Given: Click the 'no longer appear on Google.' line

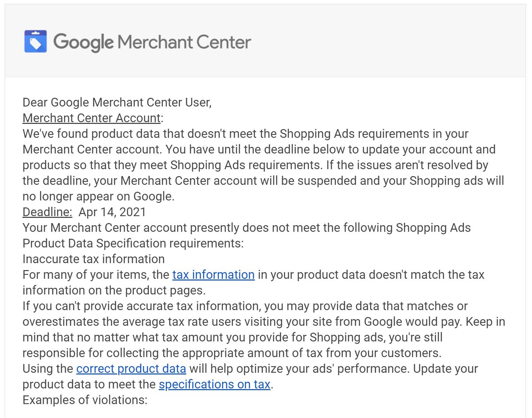Looking at the screenshot, I should pos(98,196).
